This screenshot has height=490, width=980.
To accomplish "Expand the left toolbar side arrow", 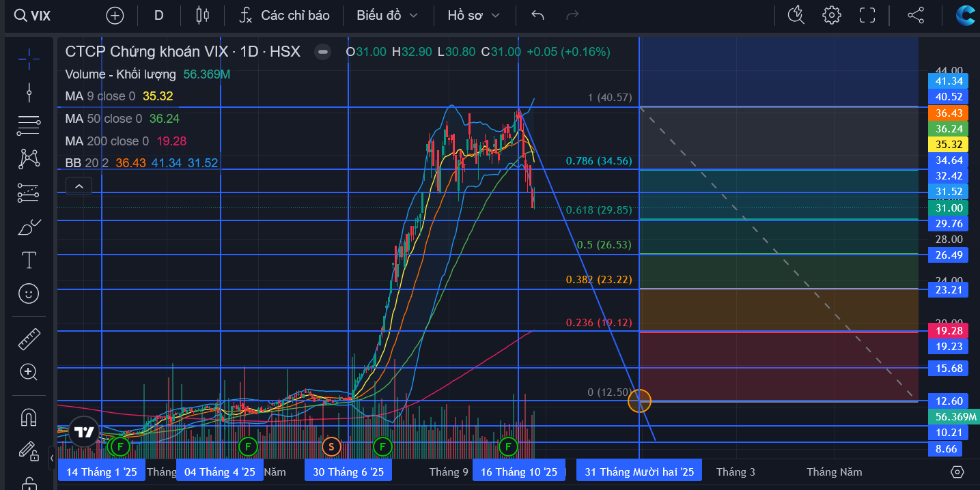I will point(52,459).
